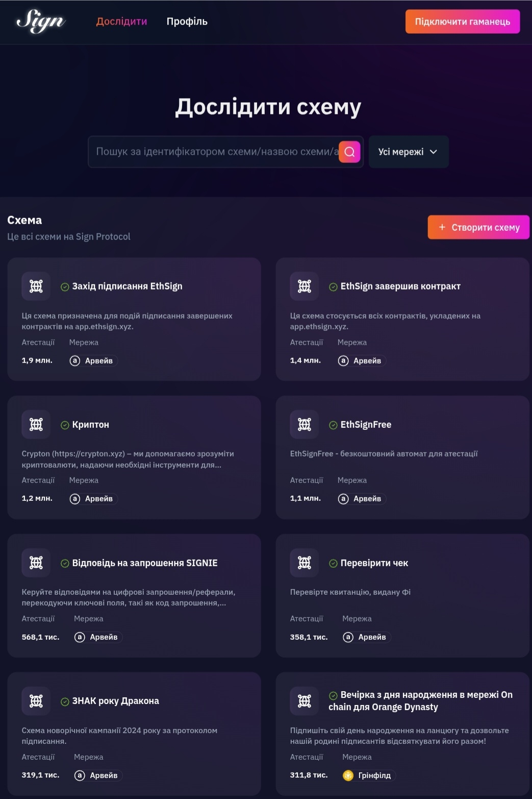Click schema icon in Orange Dynasty birthday card
Viewport: 532px width, 799px height.
(305, 701)
